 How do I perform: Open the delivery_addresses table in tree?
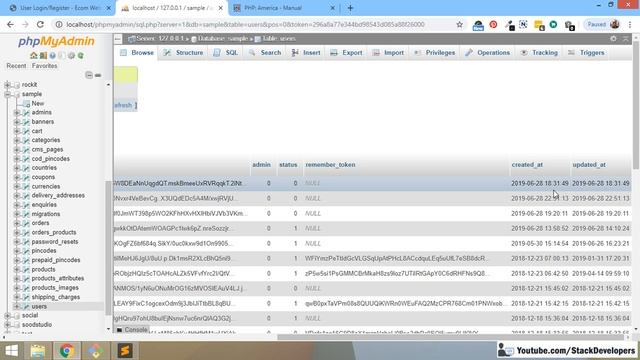58,196
